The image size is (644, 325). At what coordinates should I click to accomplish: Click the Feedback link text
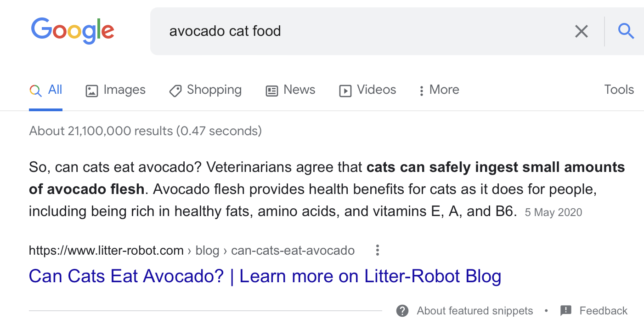[603, 311]
